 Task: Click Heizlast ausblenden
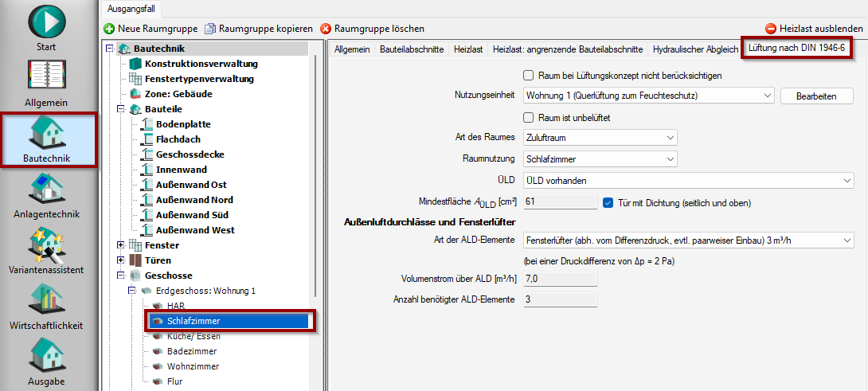(814, 29)
